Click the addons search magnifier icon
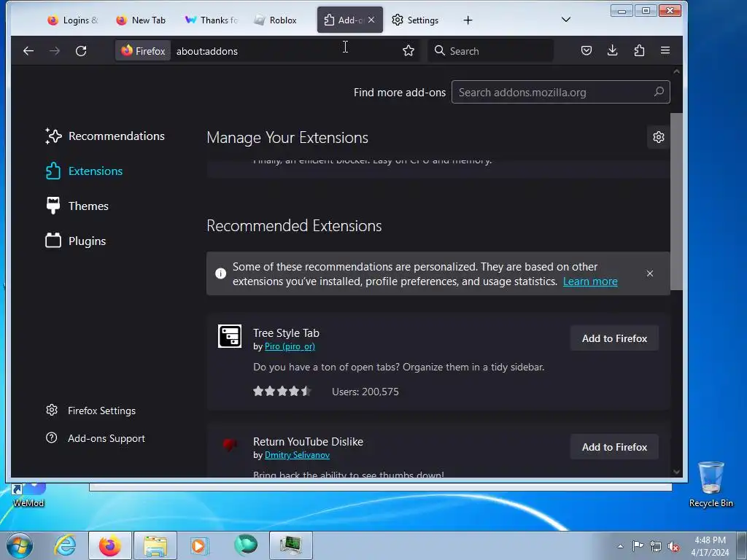The height and width of the screenshot is (560, 747). (x=659, y=91)
